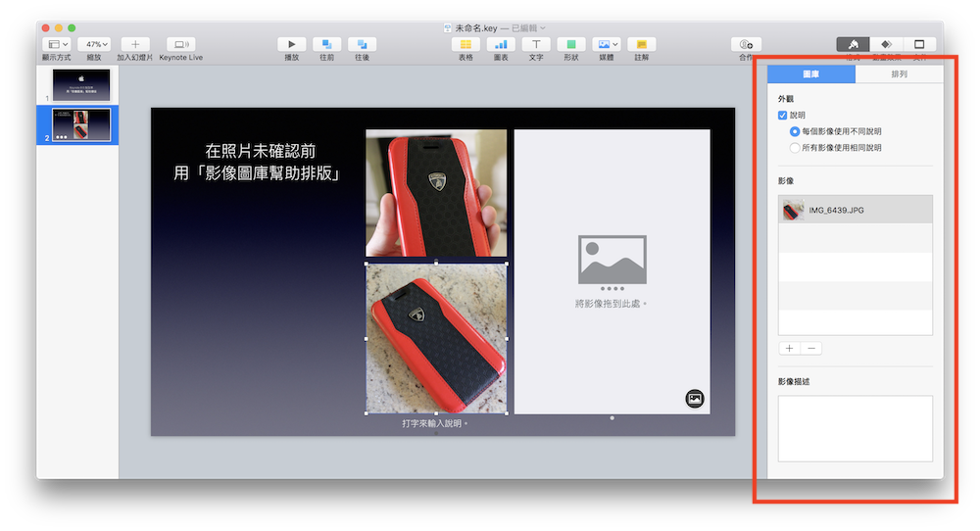This screenshot has width=980, height=531.
Task: Open the View options (顯示方式) dropdown
Action: click(x=58, y=44)
